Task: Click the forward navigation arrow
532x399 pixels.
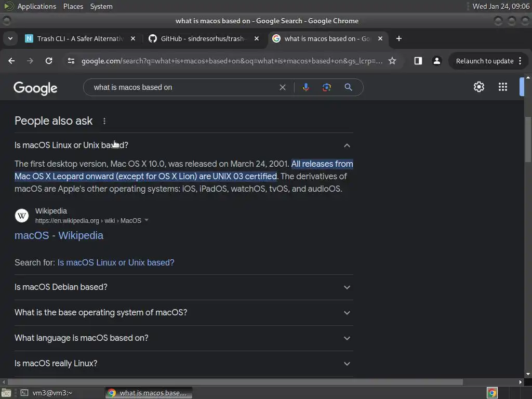Action: point(30,61)
